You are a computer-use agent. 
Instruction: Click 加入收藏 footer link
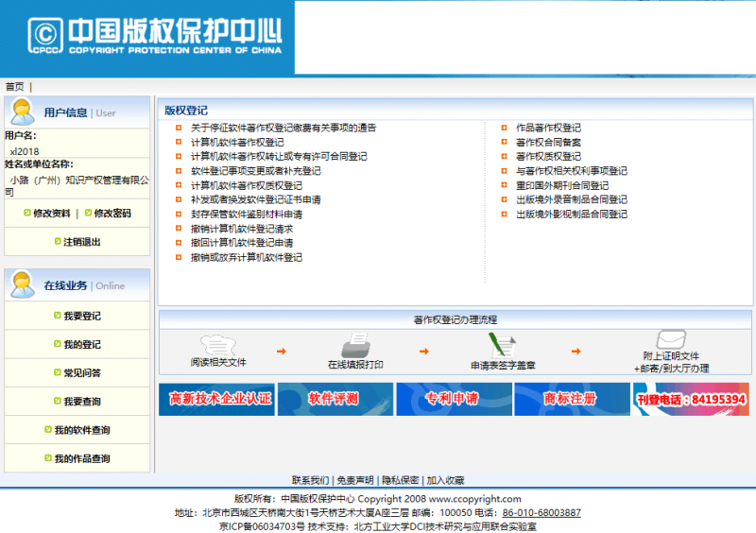tap(445, 480)
